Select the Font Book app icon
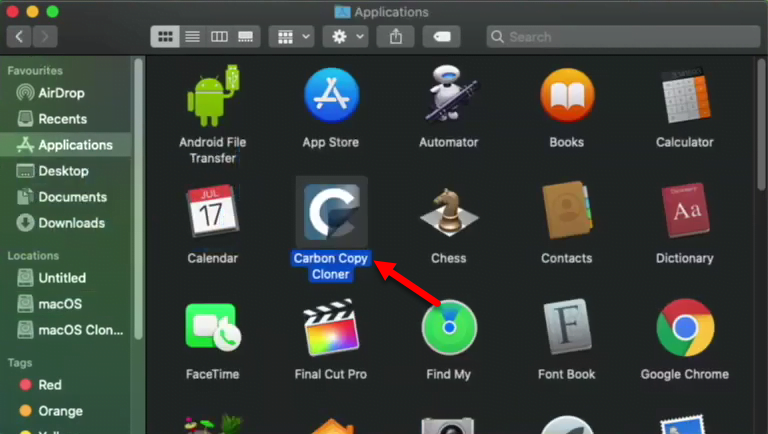 tap(567, 326)
